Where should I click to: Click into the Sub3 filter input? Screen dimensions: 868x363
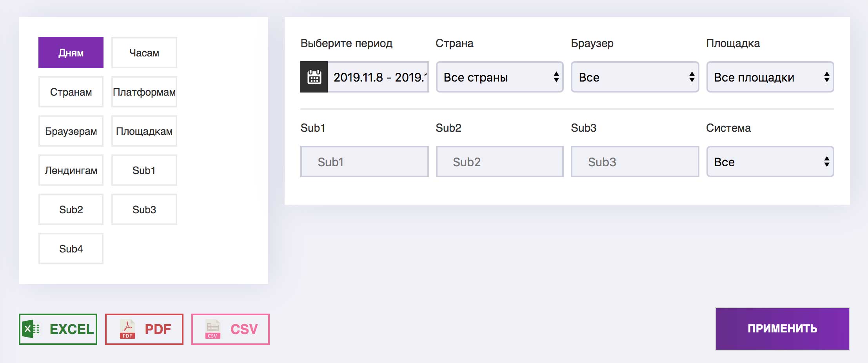pyautogui.click(x=634, y=162)
